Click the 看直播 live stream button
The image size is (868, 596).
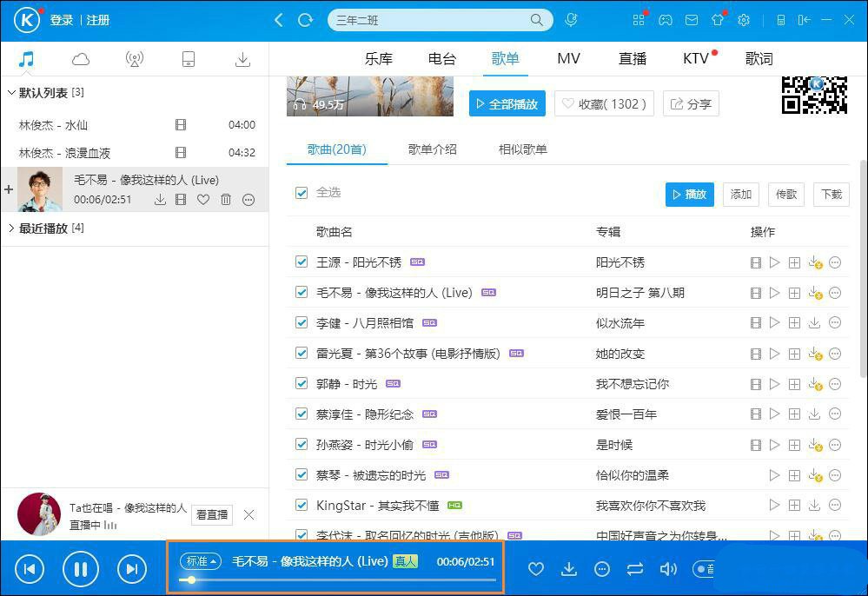tap(211, 514)
